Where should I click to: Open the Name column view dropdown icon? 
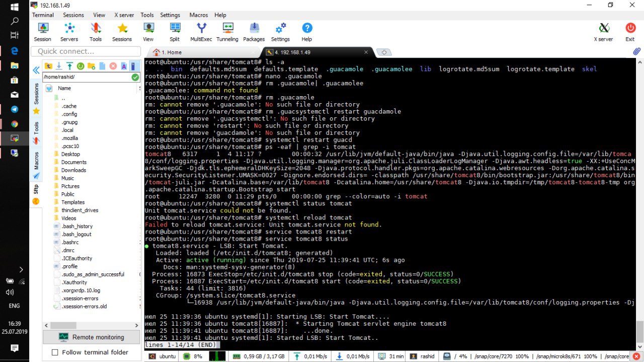49,88
